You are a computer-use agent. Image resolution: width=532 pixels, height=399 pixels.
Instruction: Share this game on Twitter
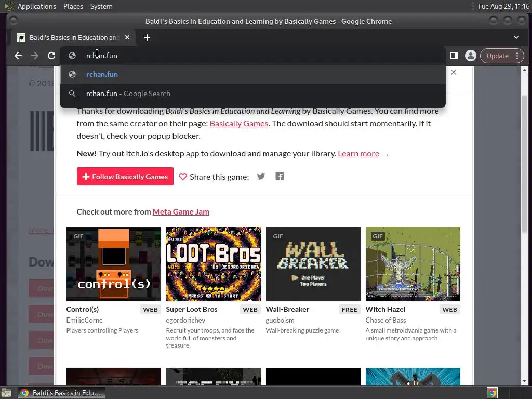[261, 177]
